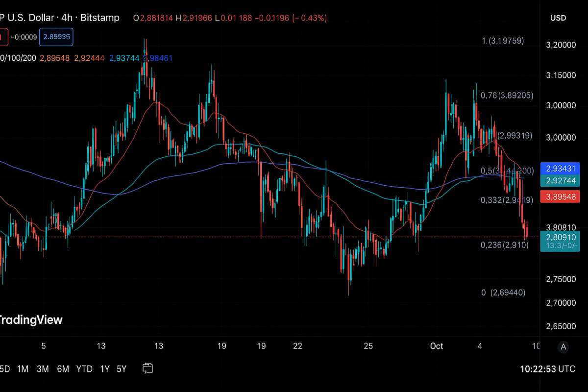Screen dimensions: 588x392
Task: Show the YTD range
Action: click(85, 369)
